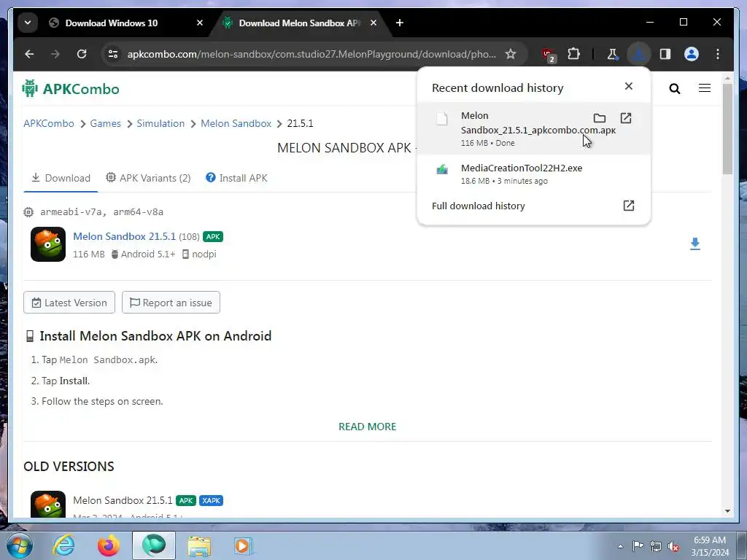Download APK using the blue arrow icon
Viewport: 747px width, 560px height.
(x=695, y=244)
